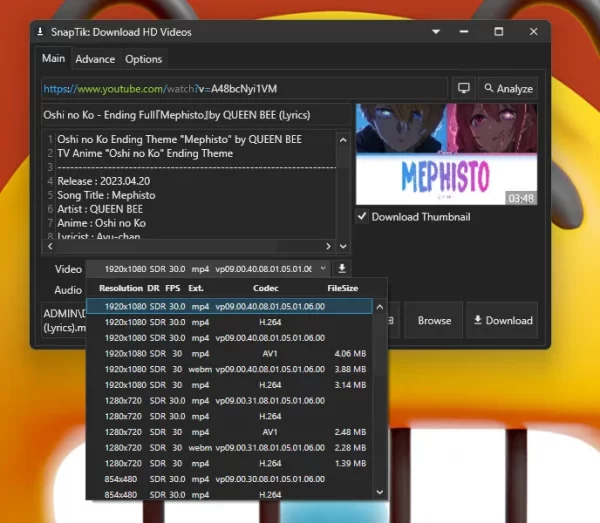Click the SnapTik app download icon in title bar
Image resolution: width=600 pixels, height=523 pixels.
point(40,32)
